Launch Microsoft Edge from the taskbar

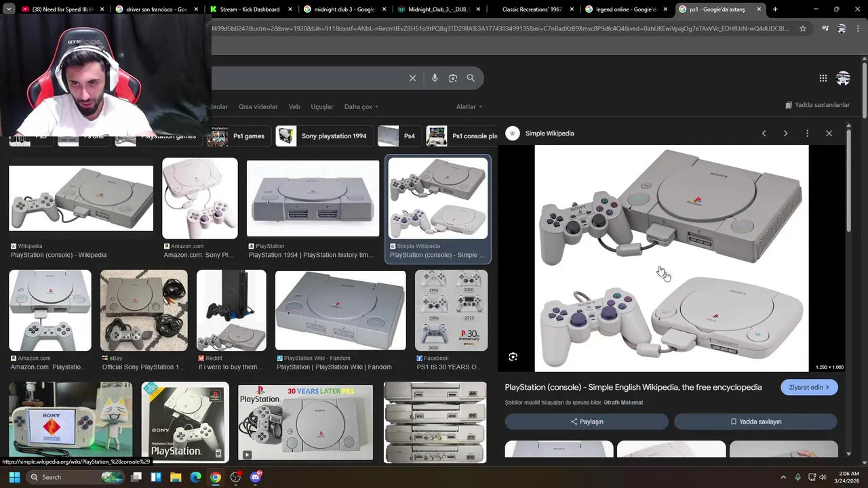coord(195,477)
